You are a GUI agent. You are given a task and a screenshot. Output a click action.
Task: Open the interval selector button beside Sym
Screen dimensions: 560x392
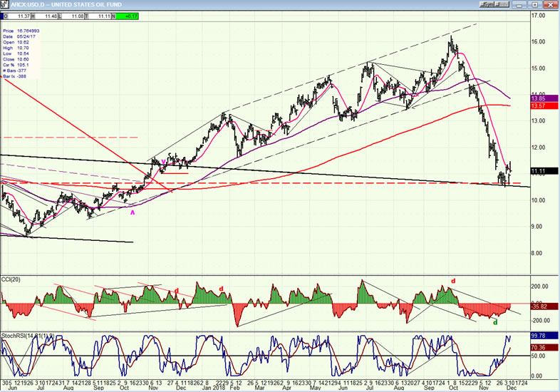pos(502,4)
